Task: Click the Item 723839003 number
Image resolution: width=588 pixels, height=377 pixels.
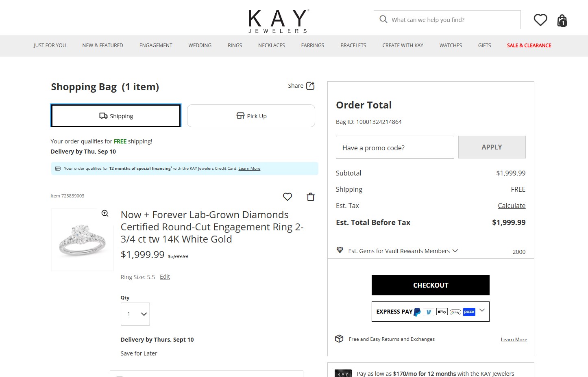Action: 68,196
